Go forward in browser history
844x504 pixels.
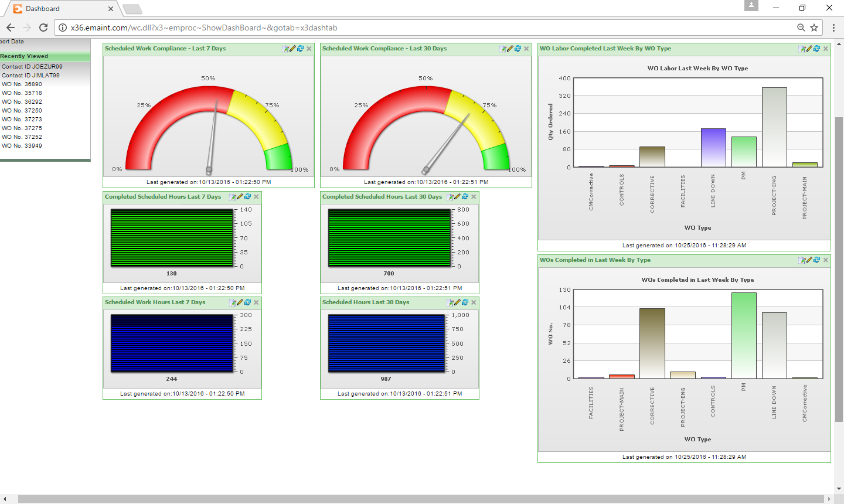pyautogui.click(x=27, y=28)
